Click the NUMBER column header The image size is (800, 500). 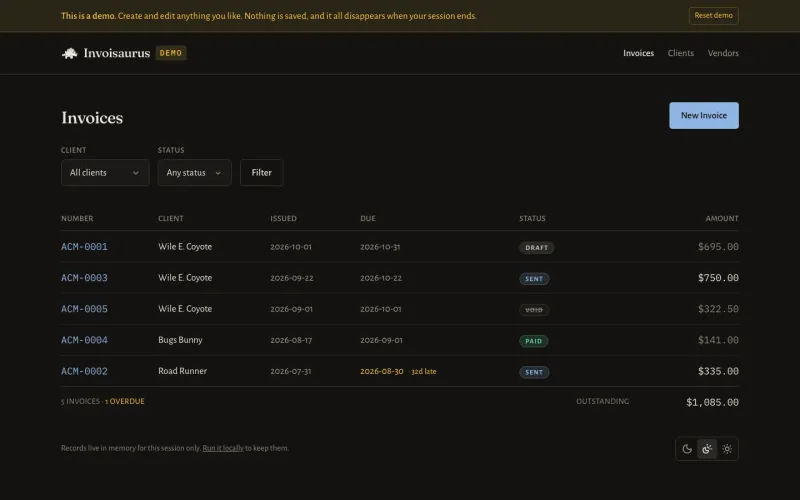click(77, 218)
